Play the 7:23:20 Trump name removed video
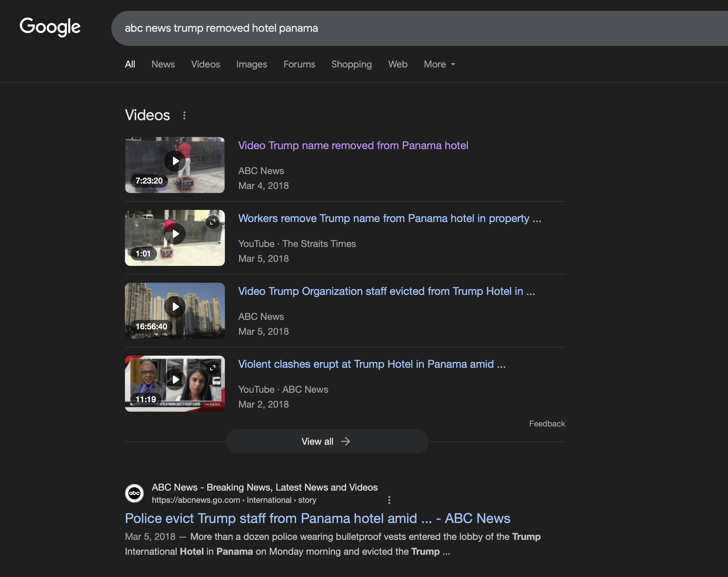 (175, 161)
